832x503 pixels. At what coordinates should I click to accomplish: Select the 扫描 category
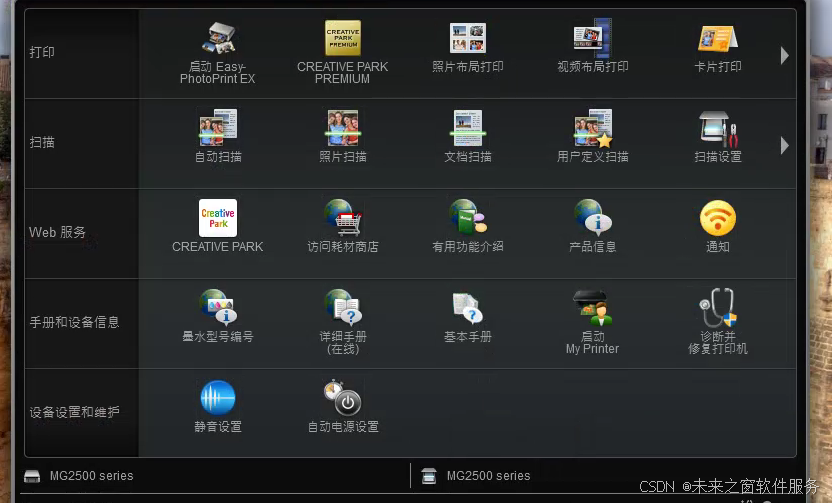82,143
